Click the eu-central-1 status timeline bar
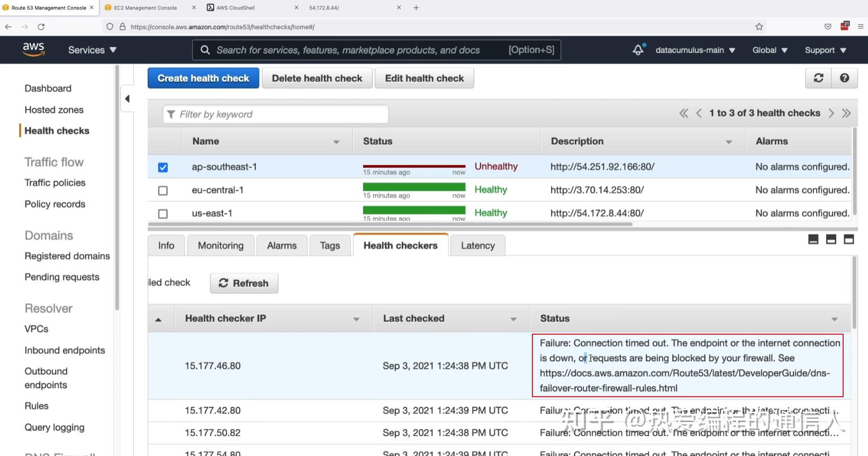This screenshot has height=456, width=868. coord(414,187)
